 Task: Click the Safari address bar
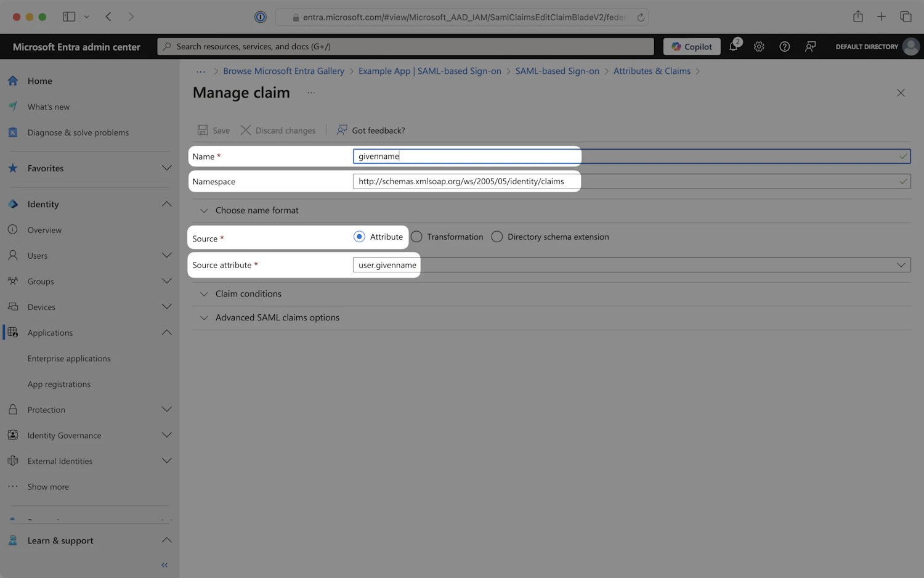click(462, 17)
